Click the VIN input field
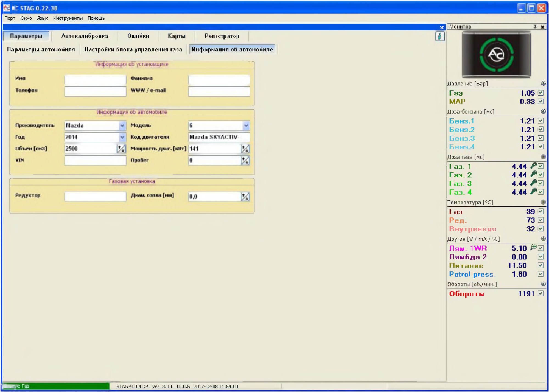The width and height of the screenshot is (549, 392). click(95, 160)
